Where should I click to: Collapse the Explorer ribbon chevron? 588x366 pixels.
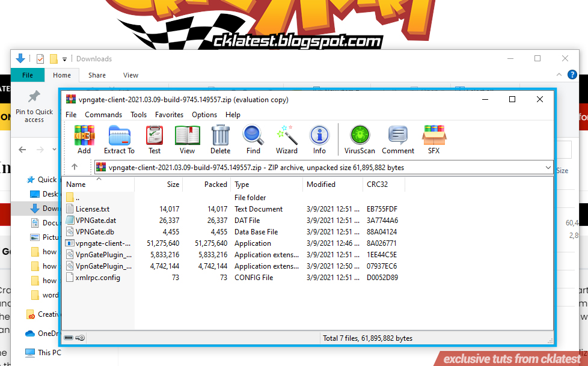[x=559, y=75]
